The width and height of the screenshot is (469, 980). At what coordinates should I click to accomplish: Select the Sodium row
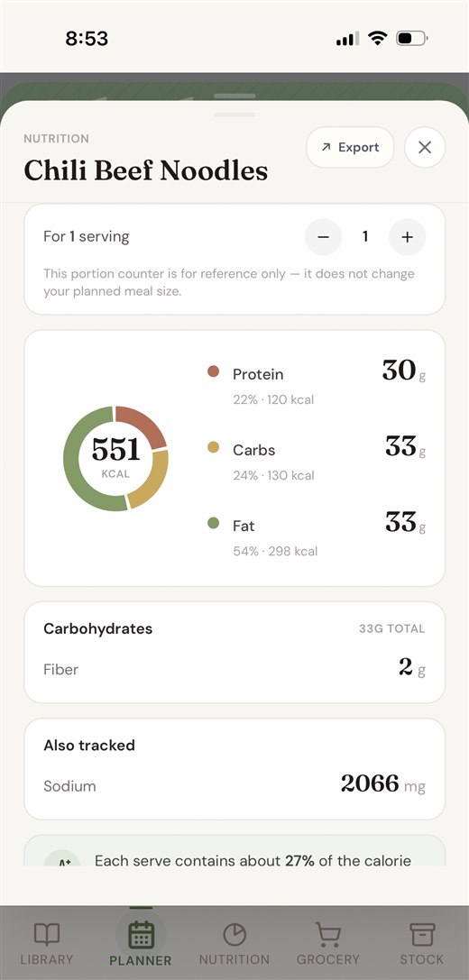coord(234,784)
